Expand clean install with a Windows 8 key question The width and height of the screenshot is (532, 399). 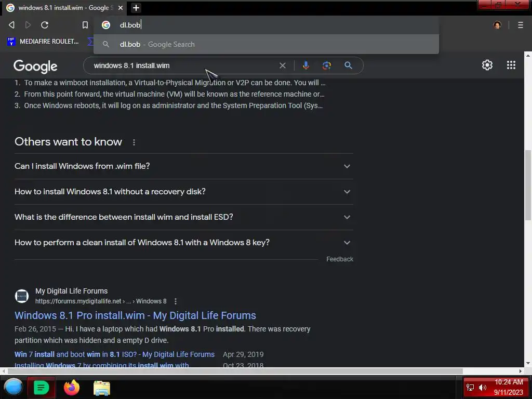point(183,243)
